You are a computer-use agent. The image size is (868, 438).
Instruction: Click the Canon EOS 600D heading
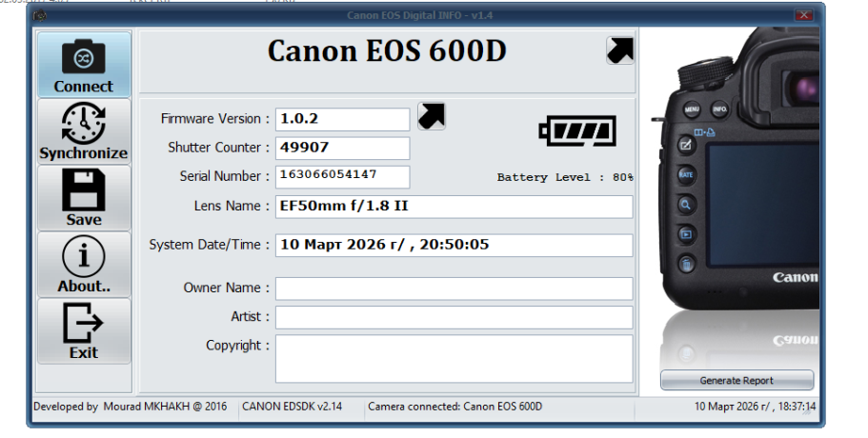387,50
